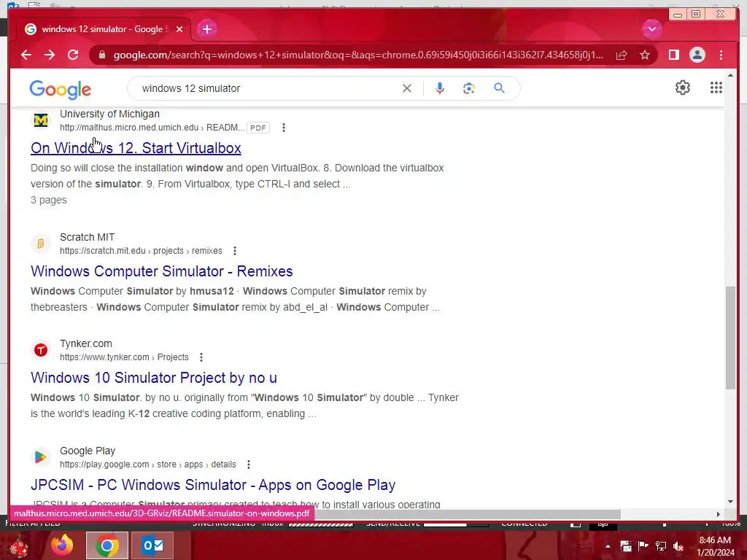Open Outlook from the taskbar
Viewport: 747px width, 560px height.
[152, 545]
